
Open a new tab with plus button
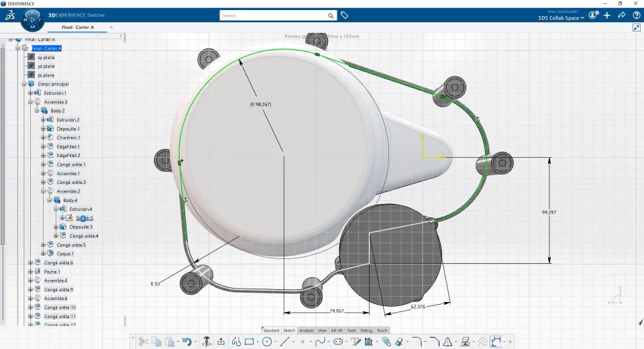click(x=111, y=27)
